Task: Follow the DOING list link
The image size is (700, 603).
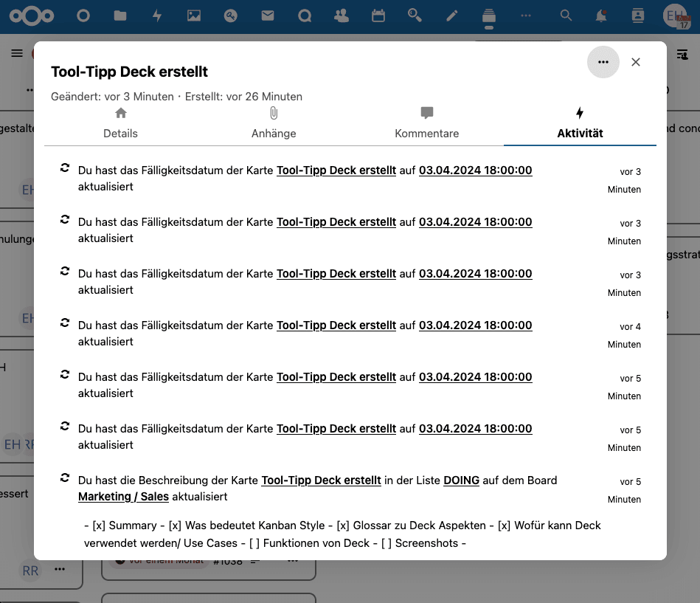Action: coord(461,480)
